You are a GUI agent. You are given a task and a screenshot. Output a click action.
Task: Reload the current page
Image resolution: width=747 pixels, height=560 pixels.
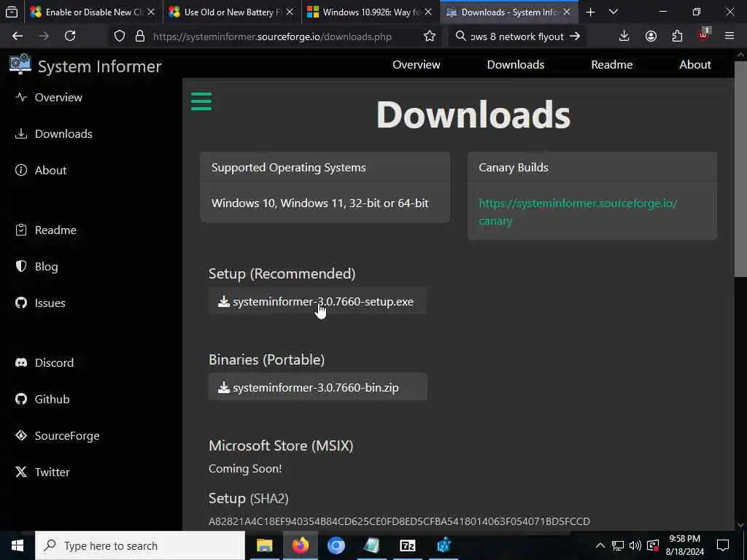70,36
